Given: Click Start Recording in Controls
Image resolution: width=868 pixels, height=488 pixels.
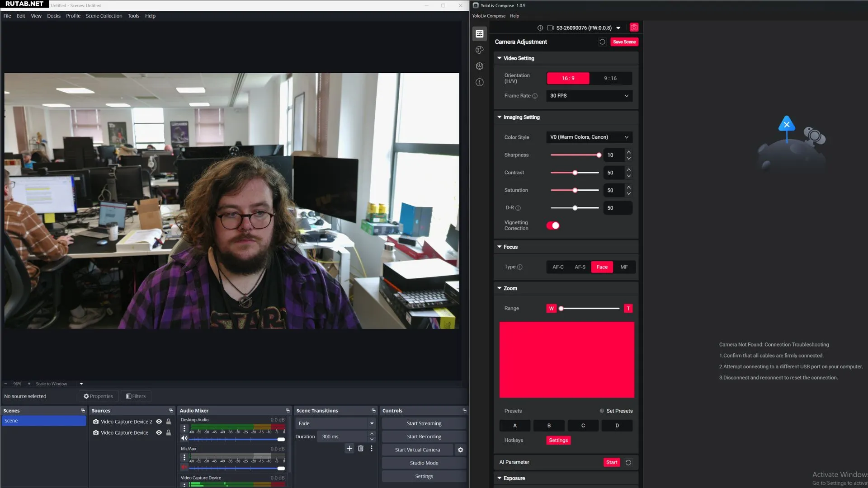Looking at the screenshot, I should (424, 437).
